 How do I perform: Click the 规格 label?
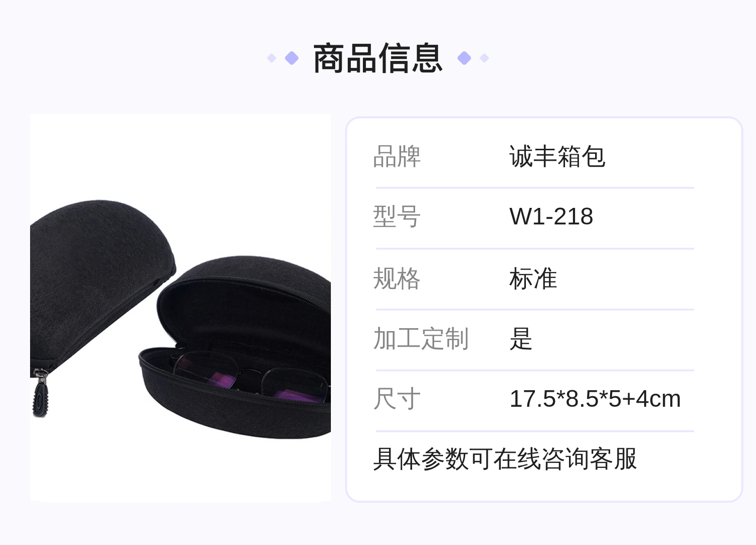pyautogui.click(x=397, y=279)
